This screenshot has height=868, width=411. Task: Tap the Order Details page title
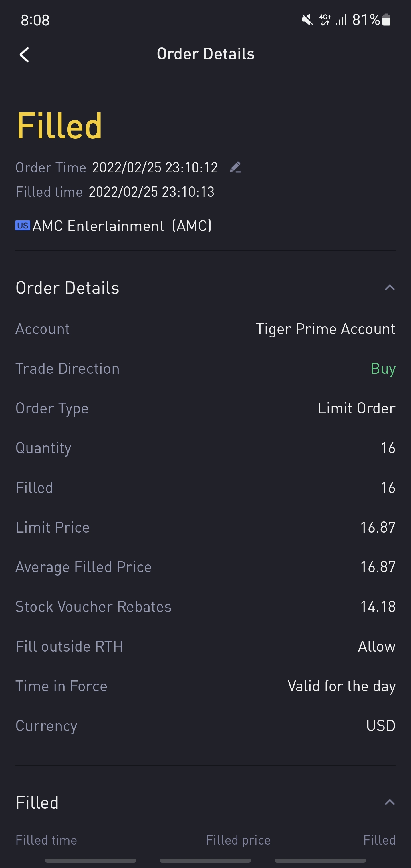[x=205, y=54]
